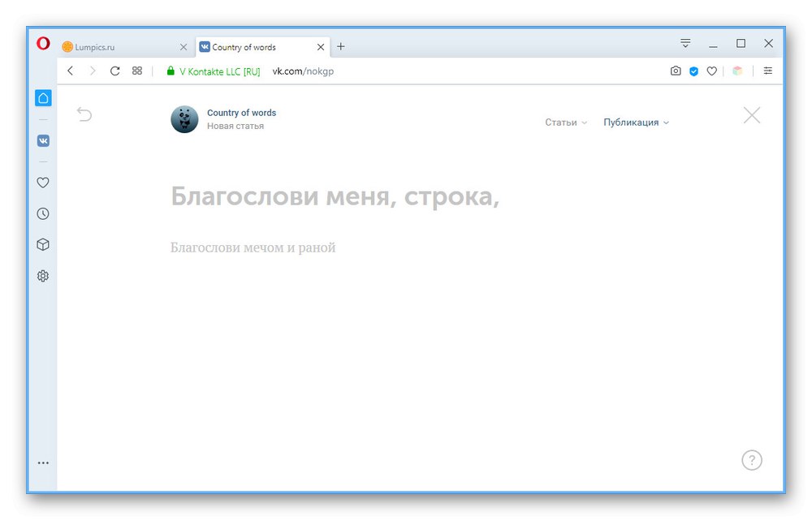Open settings gear in the sidebar

43,277
